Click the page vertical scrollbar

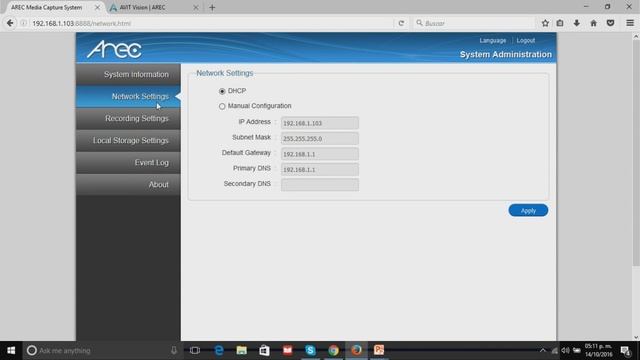(x=636, y=153)
